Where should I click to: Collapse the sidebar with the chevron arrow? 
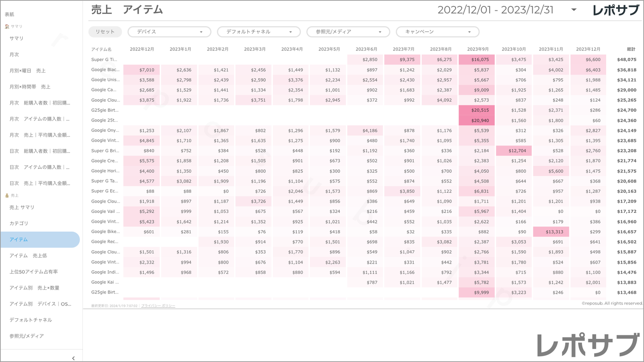74,358
